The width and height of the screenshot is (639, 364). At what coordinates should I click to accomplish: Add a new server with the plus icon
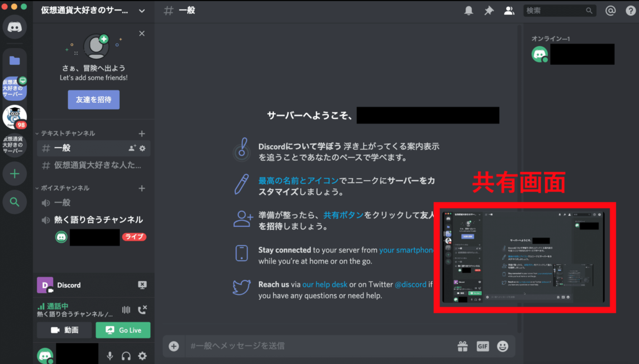click(x=14, y=173)
